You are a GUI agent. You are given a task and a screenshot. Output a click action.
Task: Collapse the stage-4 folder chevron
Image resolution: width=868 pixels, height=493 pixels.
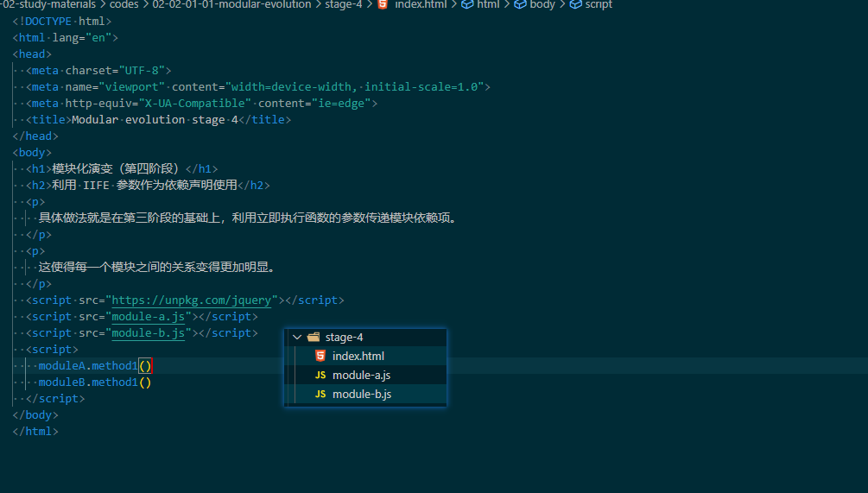297,337
